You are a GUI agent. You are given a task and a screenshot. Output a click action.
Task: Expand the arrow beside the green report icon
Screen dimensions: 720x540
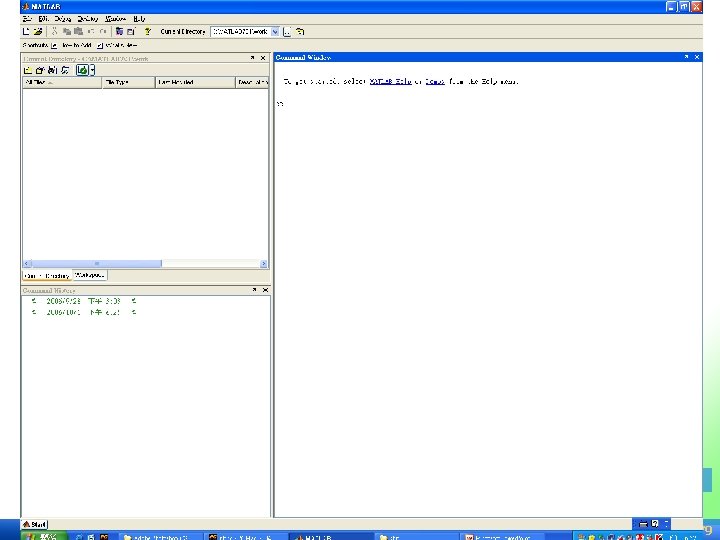pyautogui.click(x=92, y=70)
